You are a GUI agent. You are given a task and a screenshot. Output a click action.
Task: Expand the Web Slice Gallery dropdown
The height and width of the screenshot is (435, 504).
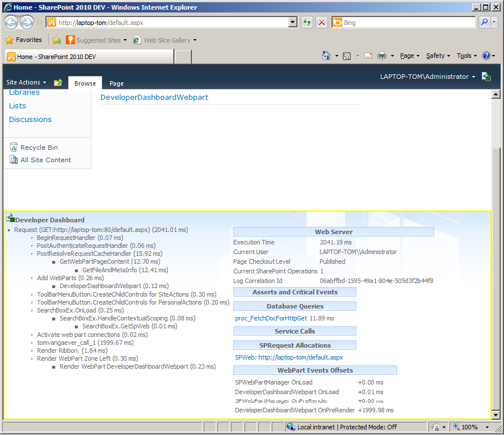click(x=195, y=40)
